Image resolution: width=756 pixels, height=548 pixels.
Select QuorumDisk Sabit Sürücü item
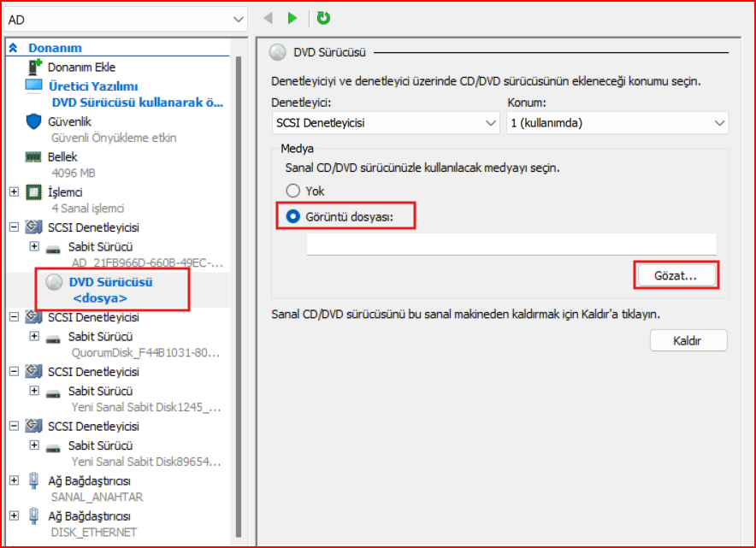[100, 336]
